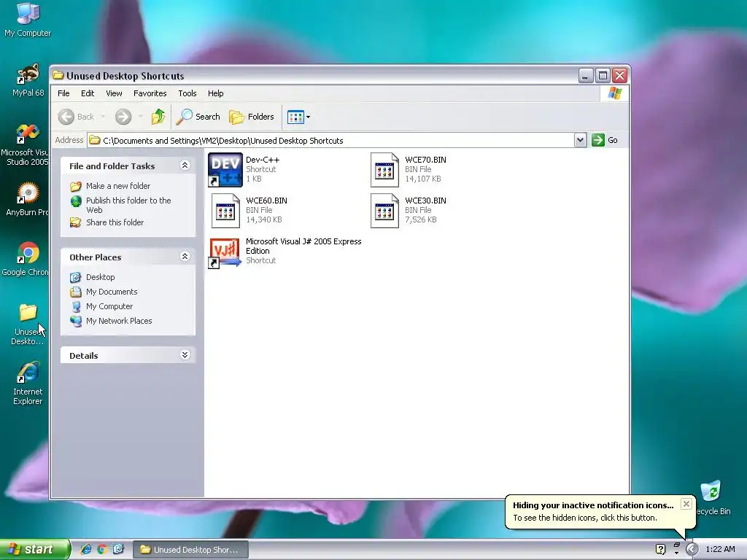747x560 pixels.
Task: Open the Help menu
Action: 215,93
